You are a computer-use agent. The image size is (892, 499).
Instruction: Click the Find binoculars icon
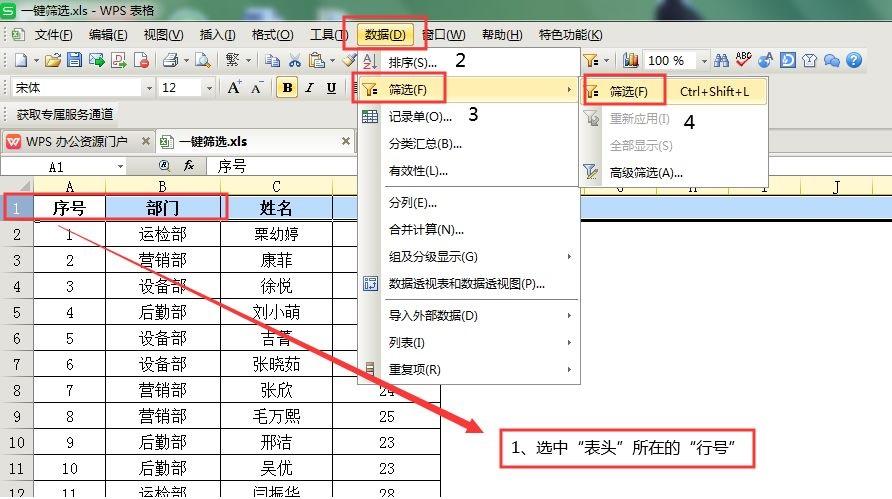click(721, 60)
